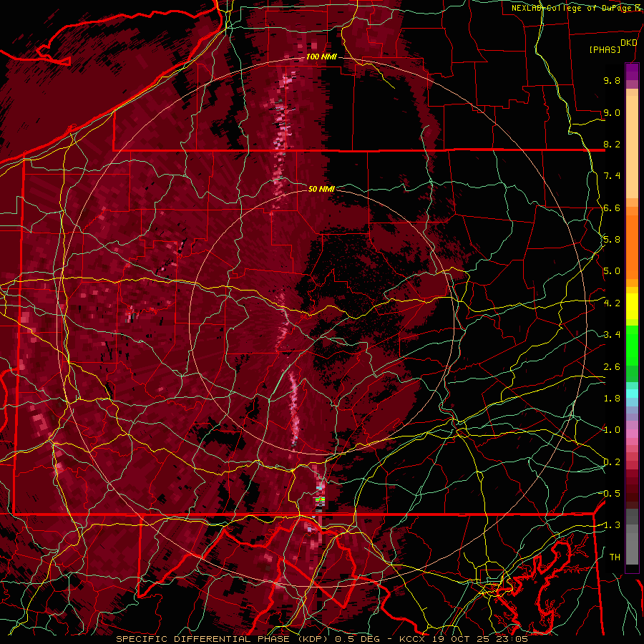Click the "50 NMI" range ring label

coord(321,189)
